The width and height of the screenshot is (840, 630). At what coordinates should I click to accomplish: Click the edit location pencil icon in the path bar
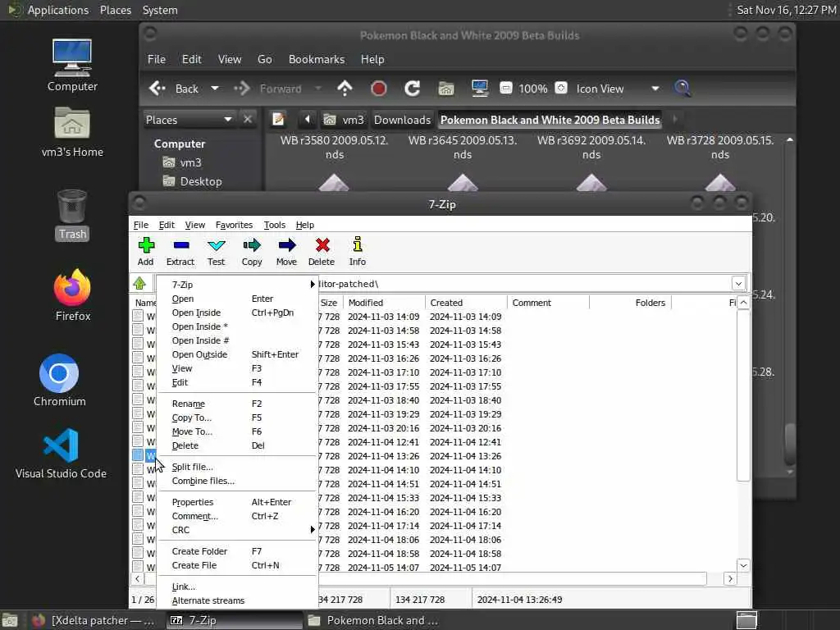click(x=278, y=120)
